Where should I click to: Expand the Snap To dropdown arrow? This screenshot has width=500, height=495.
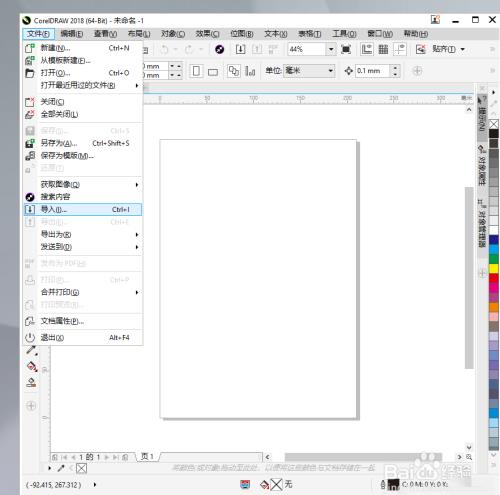[463, 49]
